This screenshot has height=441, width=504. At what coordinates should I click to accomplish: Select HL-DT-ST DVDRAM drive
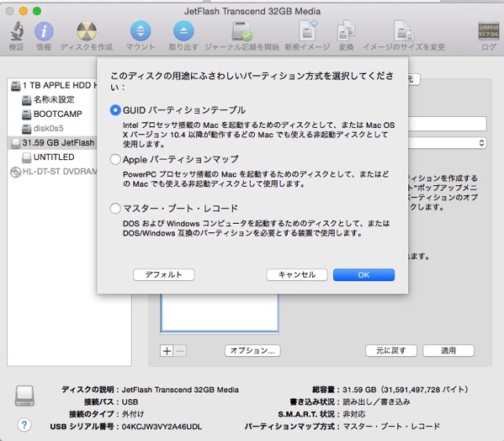click(53, 172)
